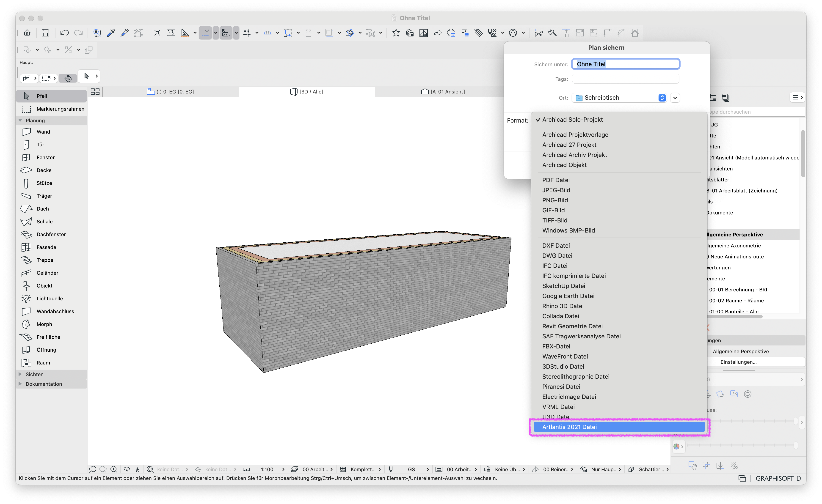822x504 pixels.
Task: Click the Favorites star icon
Action: point(396,33)
